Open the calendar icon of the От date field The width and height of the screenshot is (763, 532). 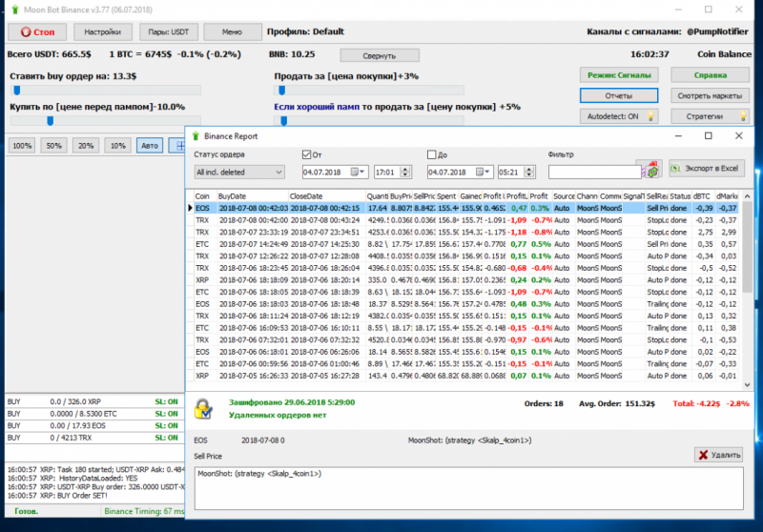[355, 172]
